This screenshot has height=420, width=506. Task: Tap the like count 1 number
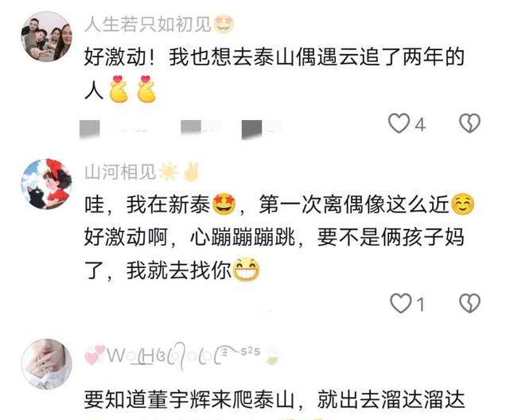pos(420,305)
